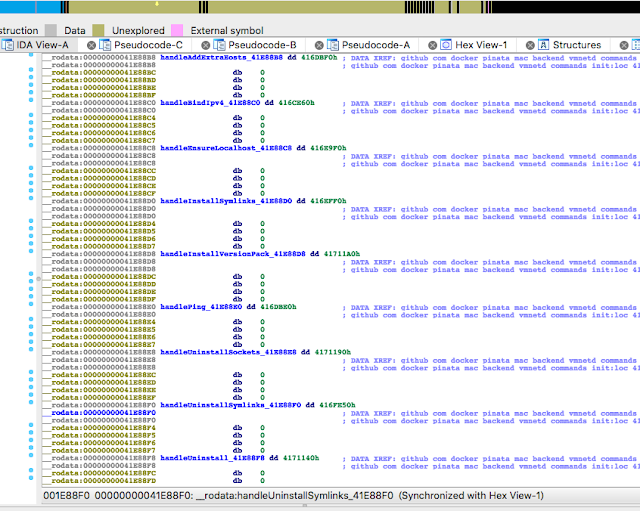Select the handleEnsureLocalhost_41E88C8 label
The height and width of the screenshot is (511, 640).
226,148
